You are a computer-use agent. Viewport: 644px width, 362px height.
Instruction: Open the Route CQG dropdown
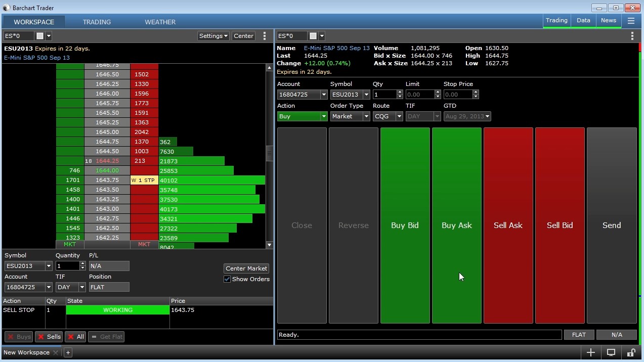388,116
